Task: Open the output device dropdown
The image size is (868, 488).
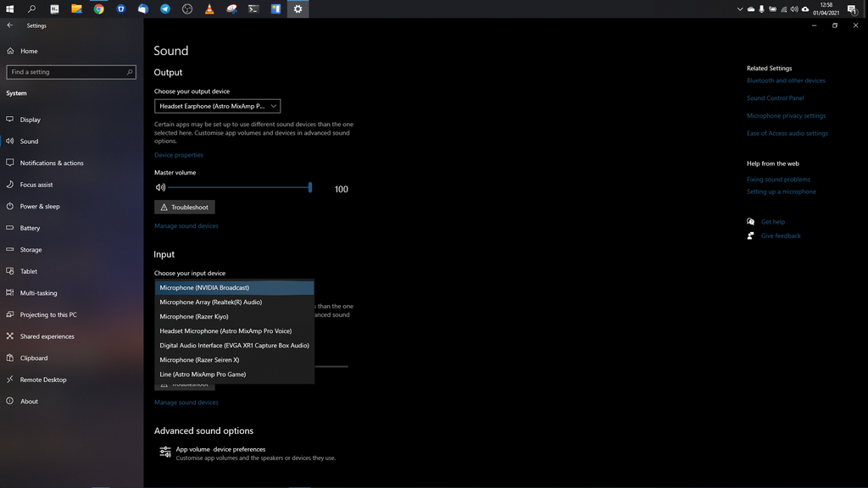Action: 217,106
